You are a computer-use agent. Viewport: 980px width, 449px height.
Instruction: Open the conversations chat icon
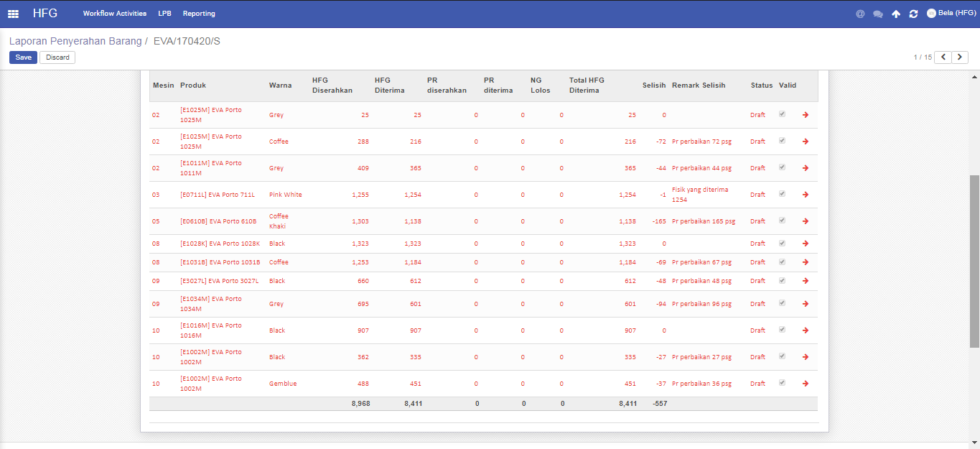(877, 14)
